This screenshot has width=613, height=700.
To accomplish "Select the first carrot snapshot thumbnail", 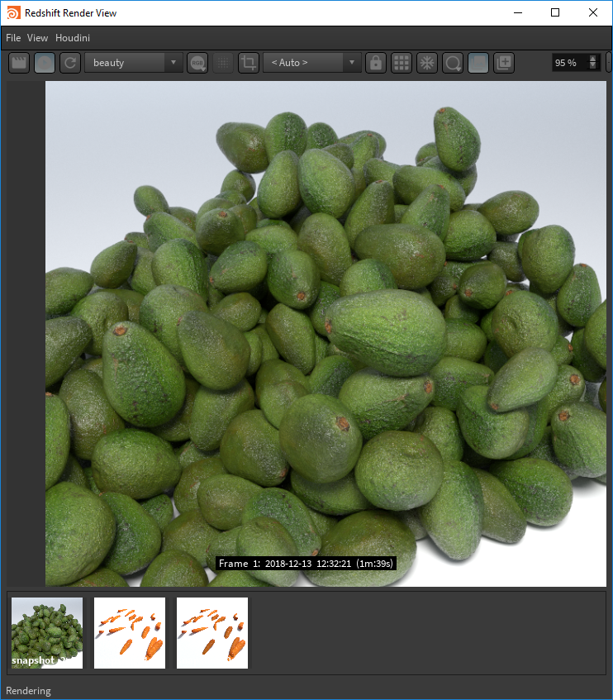I will 130,633.
